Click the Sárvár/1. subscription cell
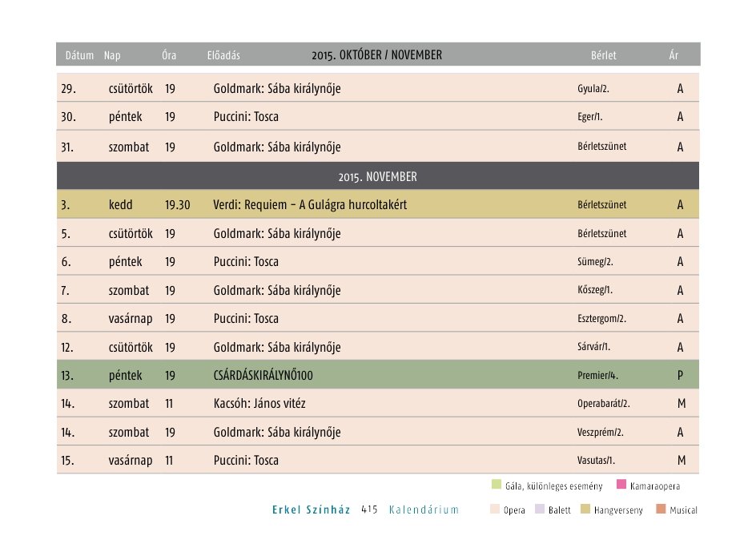Image resolution: width=756 pixels, height=544 pixels. [593, 347]
